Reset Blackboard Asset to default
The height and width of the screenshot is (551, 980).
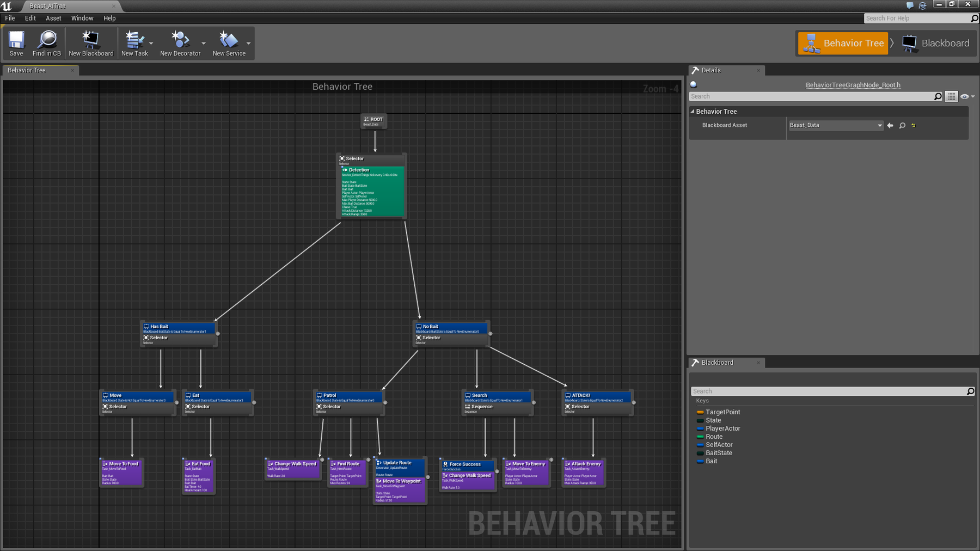click(914, 125)
